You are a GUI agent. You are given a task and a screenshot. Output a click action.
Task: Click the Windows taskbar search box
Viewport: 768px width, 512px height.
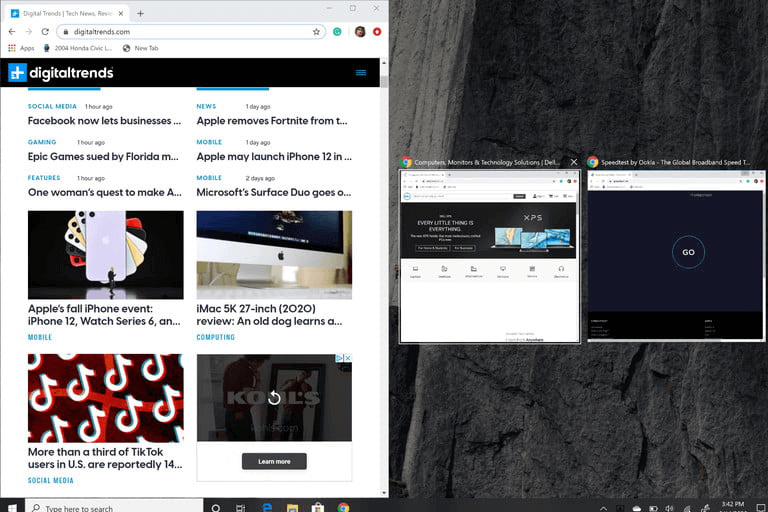point(110,507)
